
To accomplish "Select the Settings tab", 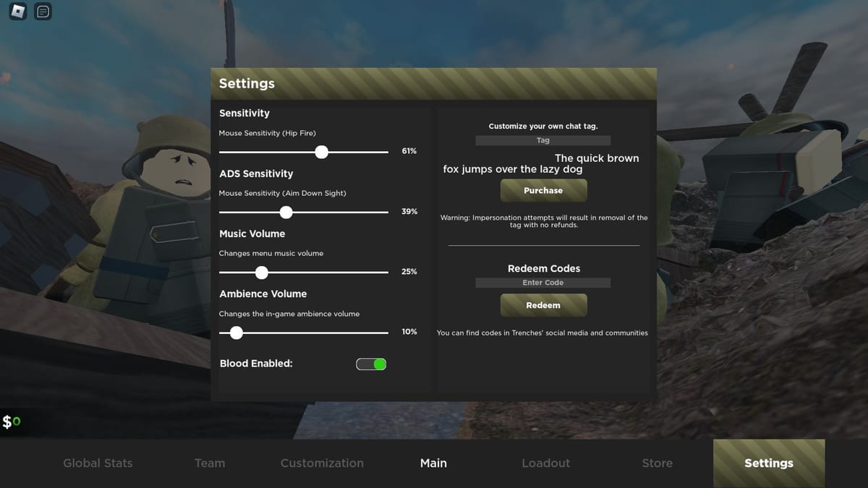I will point(768,463).
